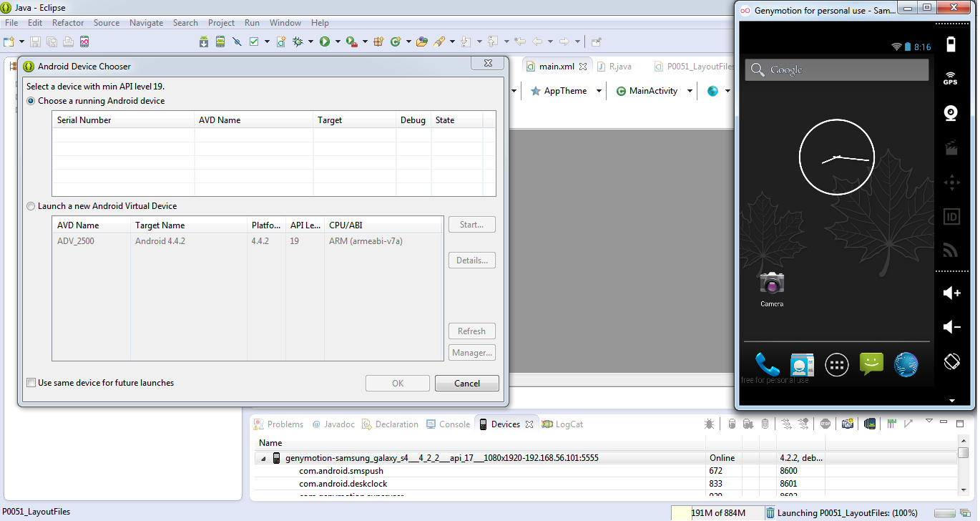This screenshot has height=521, width=980.
Task: Click the Details... button
Action: click(x=472, y=260)
